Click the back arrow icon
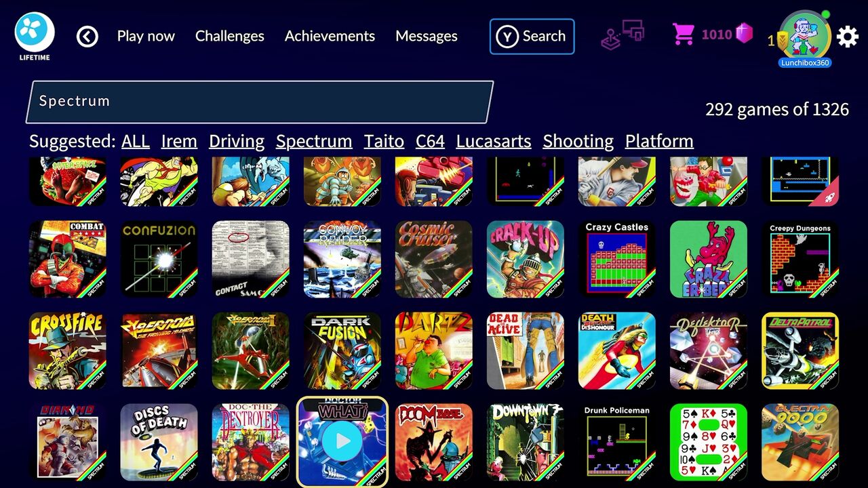Screen dimensions: 868x488 click(x=87, y=36)
